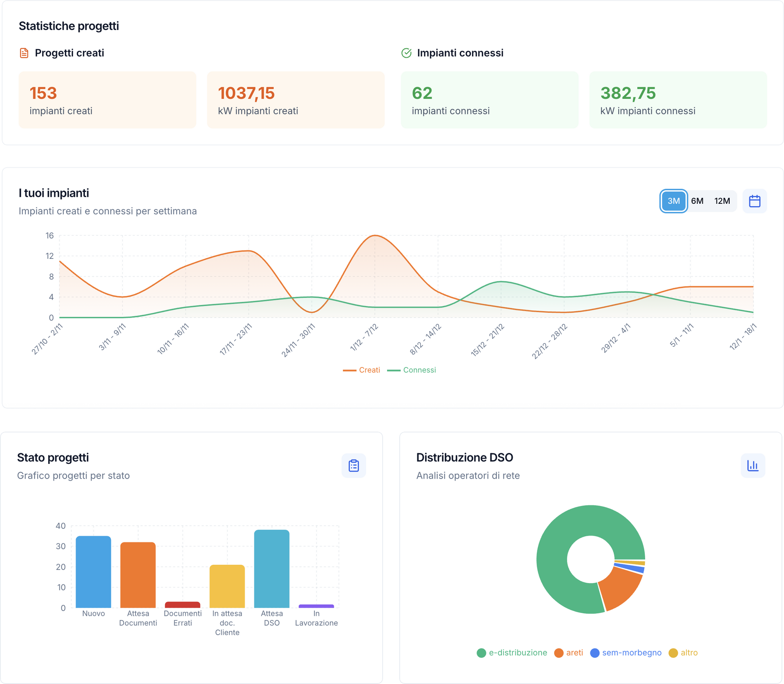Click the Attesa DSO teal bar
784x684 pixels.
[272, 568]
